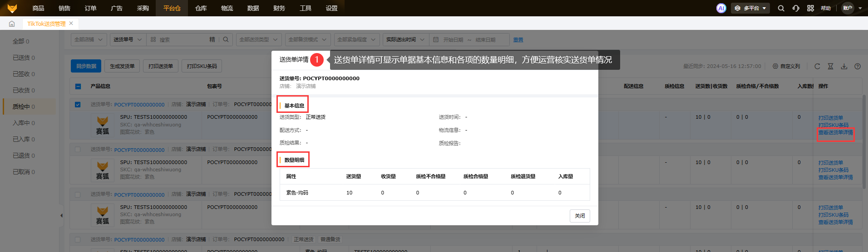
Task: Select 已送货 status in sidebar
Action: [x=24, y=58]
